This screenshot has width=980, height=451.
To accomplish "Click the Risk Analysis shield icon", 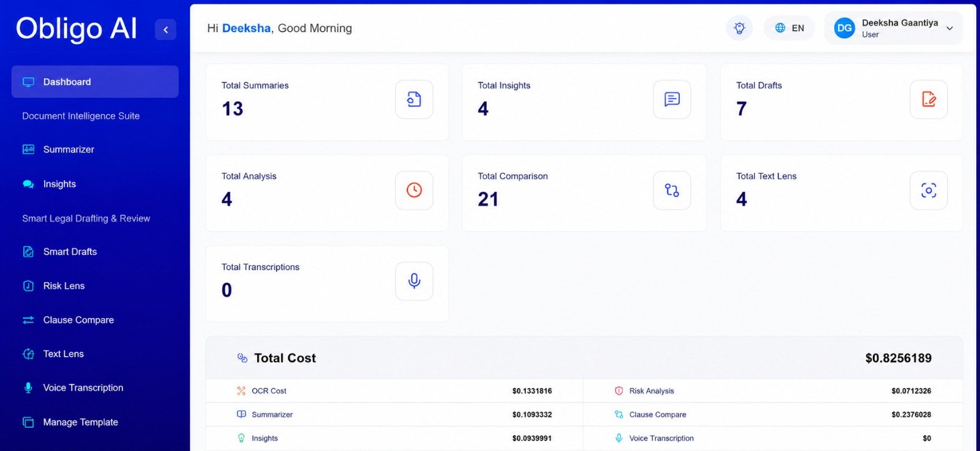I will coord(619,391).
